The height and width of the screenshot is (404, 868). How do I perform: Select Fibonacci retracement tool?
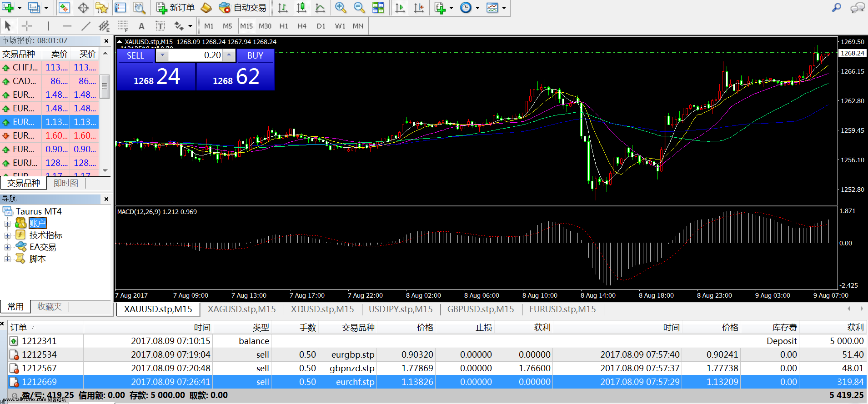(x=123, y=26)
